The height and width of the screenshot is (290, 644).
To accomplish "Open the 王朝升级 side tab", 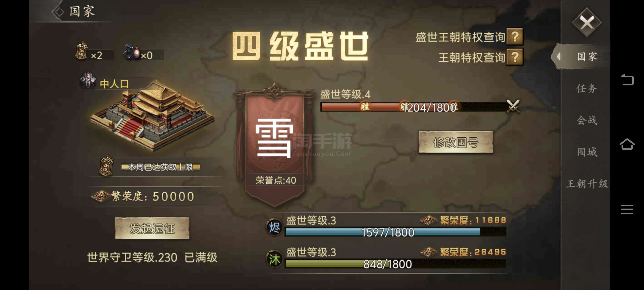I will (586, 184).
